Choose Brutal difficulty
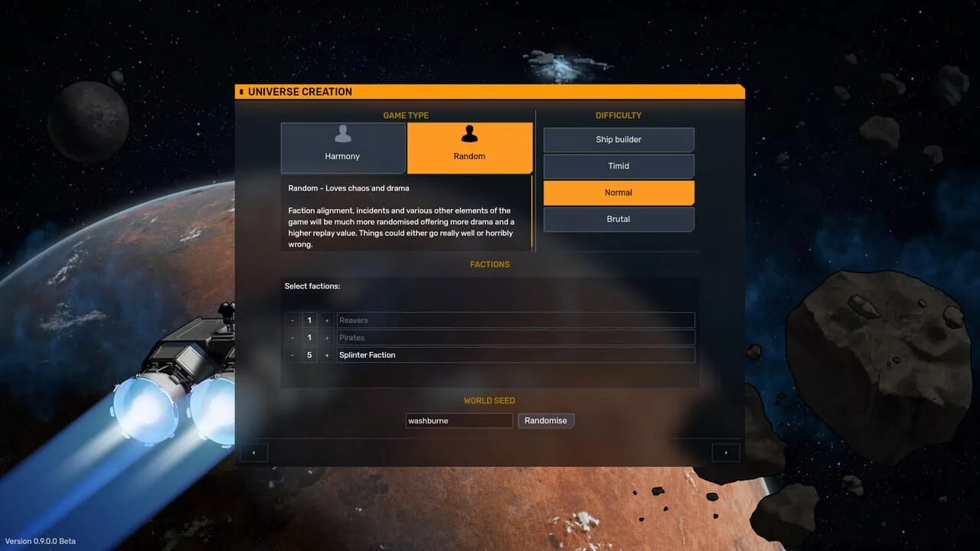Viewport: 980px width, 551px height. 619,219
